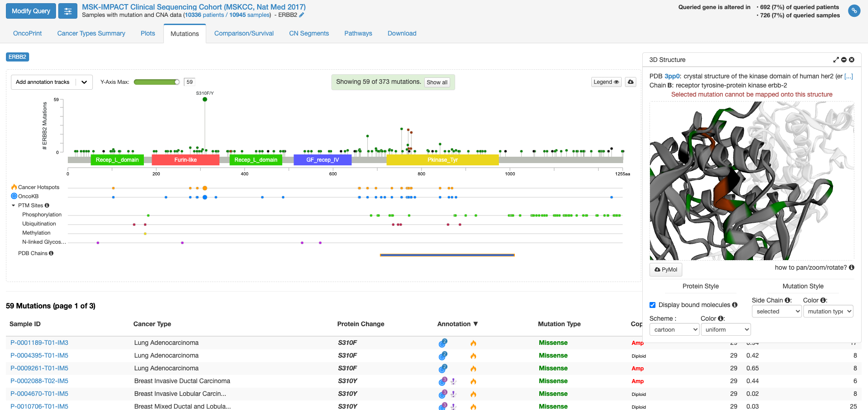Collapse the PTM Sites track group

(14, 205)
